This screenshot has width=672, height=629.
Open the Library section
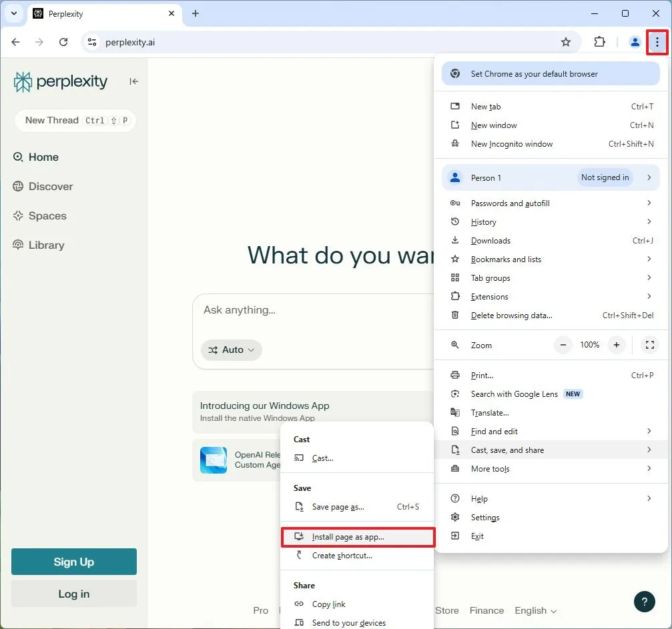tap(47, 245)
